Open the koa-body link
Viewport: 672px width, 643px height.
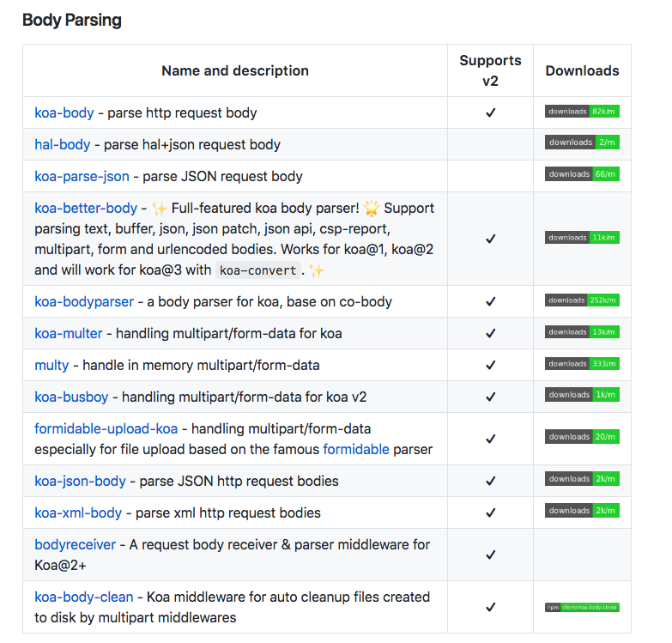coord(64,112)
